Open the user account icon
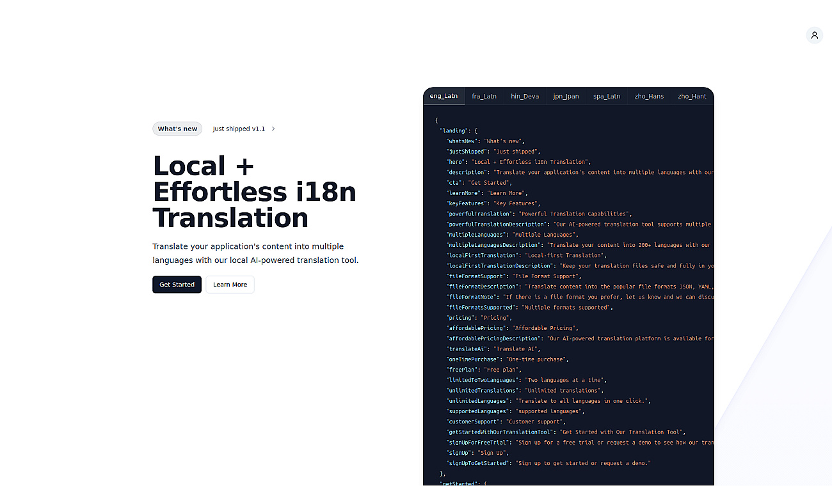This screenshot has height=504, width=832. [814, 35]
